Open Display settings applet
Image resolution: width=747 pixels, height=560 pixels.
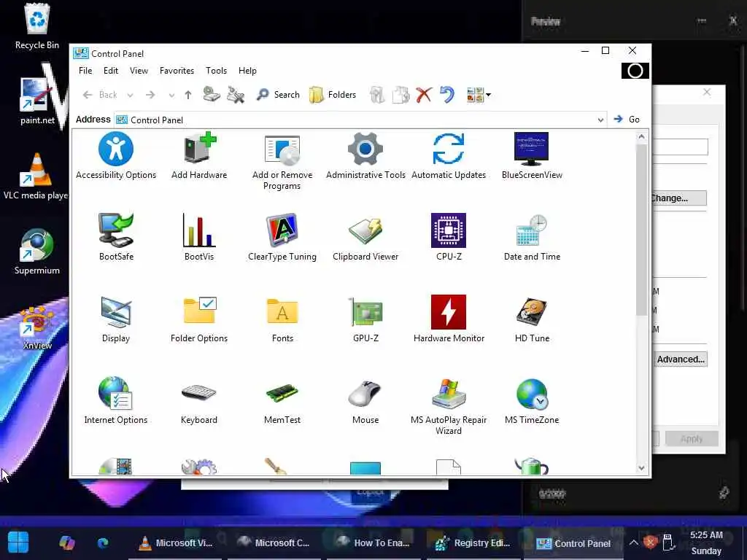pyautogui.click(x=116, y=319)
